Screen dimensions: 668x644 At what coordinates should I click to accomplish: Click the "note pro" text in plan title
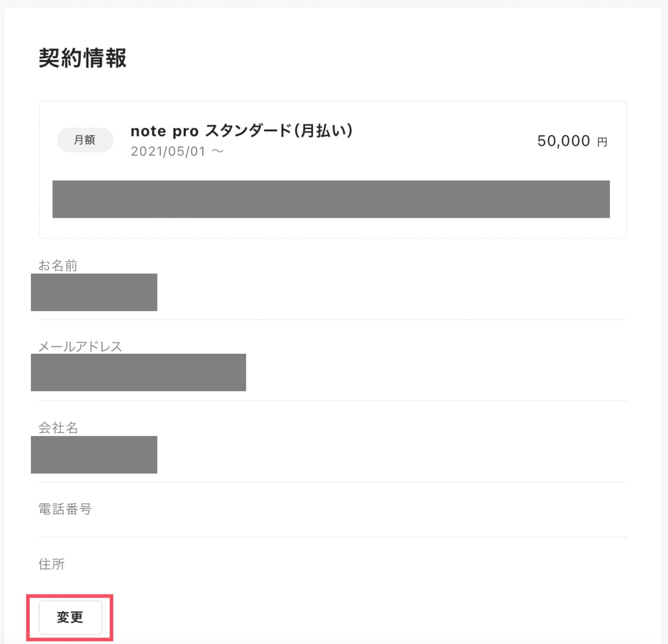pos(164,131)
